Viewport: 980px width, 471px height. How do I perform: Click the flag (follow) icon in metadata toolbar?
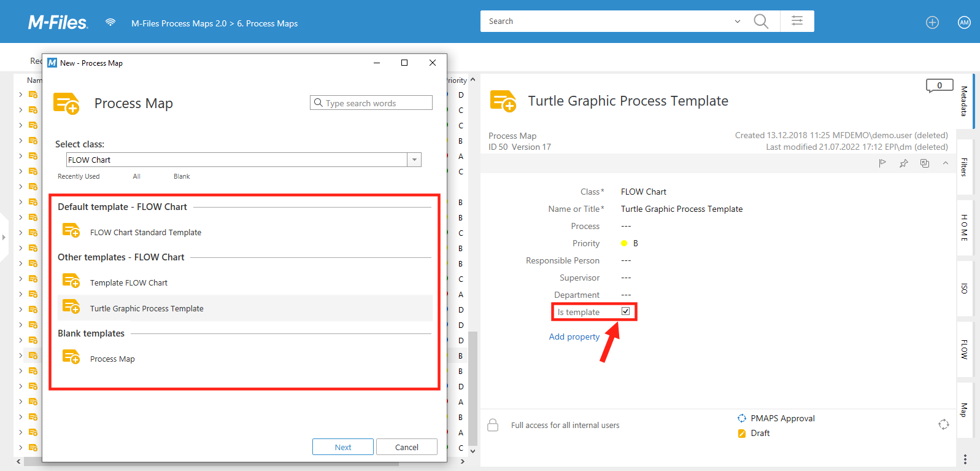pyautogui.click(x=882, y=163)
